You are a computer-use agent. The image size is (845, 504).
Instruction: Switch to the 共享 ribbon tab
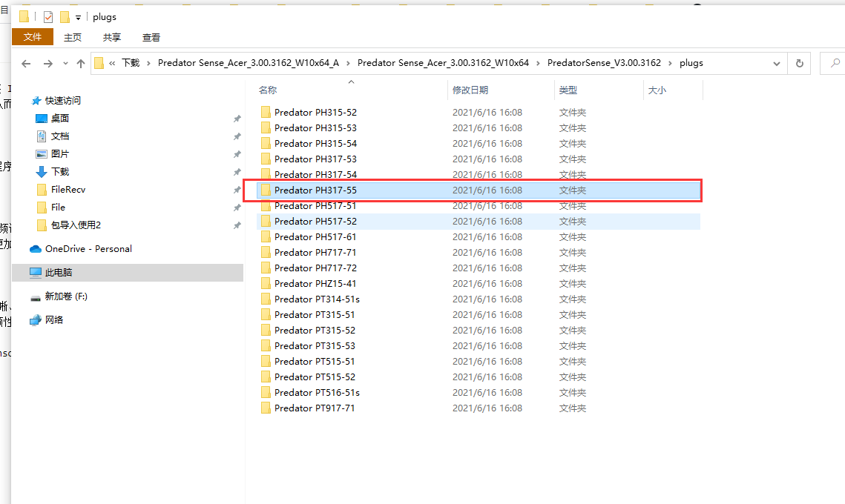[x=112, y=37]
